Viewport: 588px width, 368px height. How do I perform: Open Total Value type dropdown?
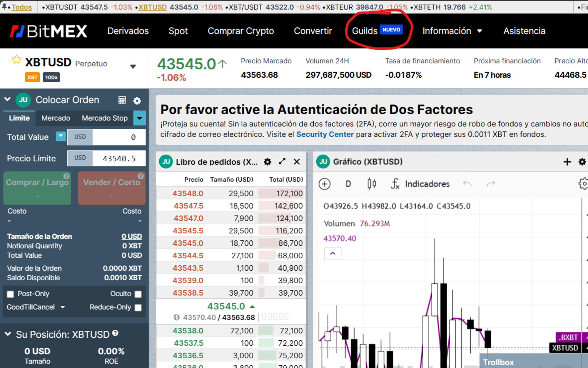61,136
